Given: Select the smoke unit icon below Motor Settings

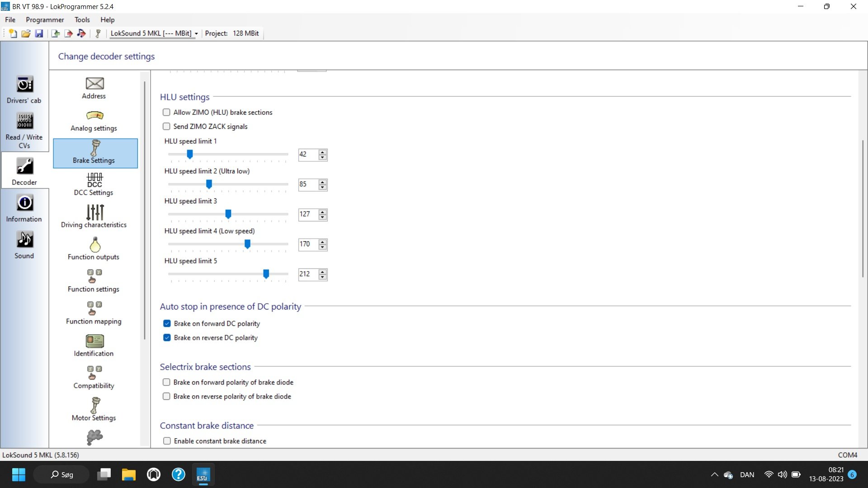Looking at the screenshot, I should (94, 437).
